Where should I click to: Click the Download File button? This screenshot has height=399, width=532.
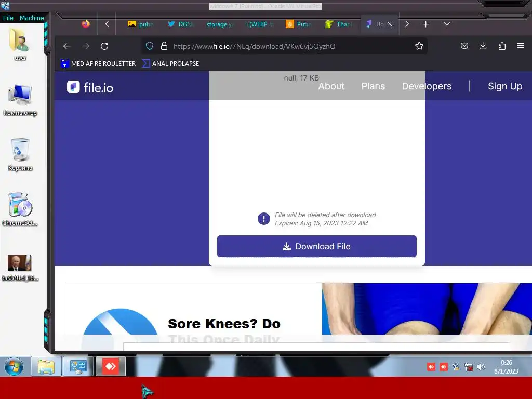pyautogui.click(x=316, y=246)
